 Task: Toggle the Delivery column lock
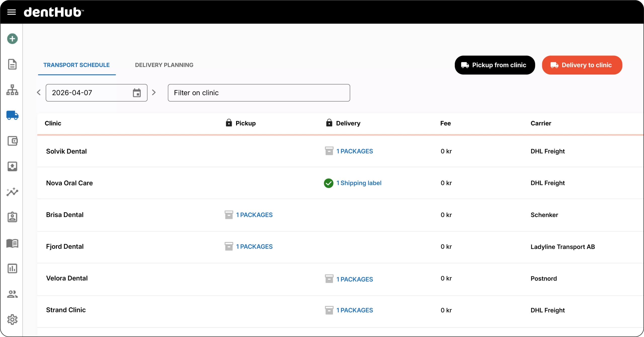click(329, 123)
